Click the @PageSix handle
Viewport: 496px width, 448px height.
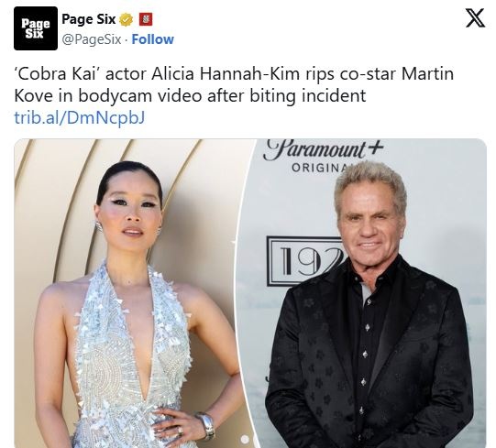(92, 39)
